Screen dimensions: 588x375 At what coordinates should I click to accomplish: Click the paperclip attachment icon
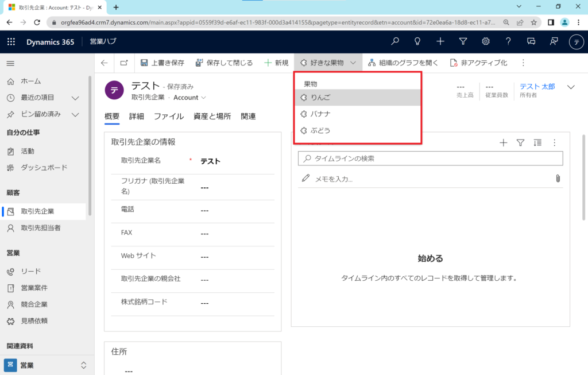[558, 179]
